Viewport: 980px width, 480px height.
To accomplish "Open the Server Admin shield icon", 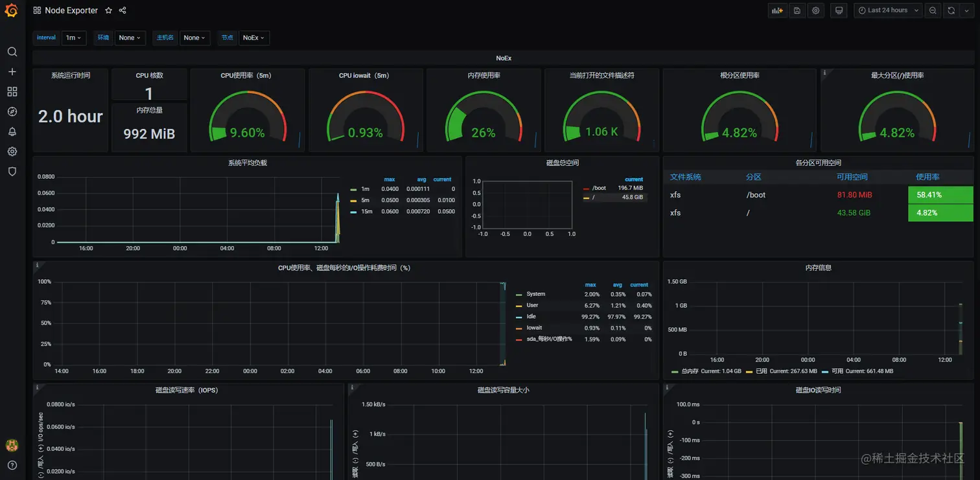I will 12,172.
